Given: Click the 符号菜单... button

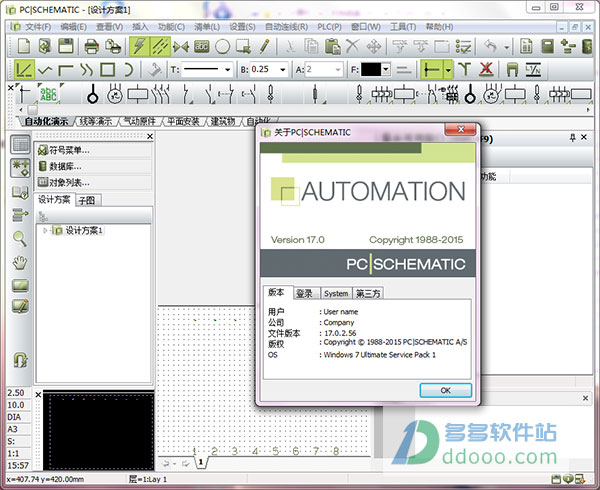Looking at the screenshot, I should (x=94, y=150).
